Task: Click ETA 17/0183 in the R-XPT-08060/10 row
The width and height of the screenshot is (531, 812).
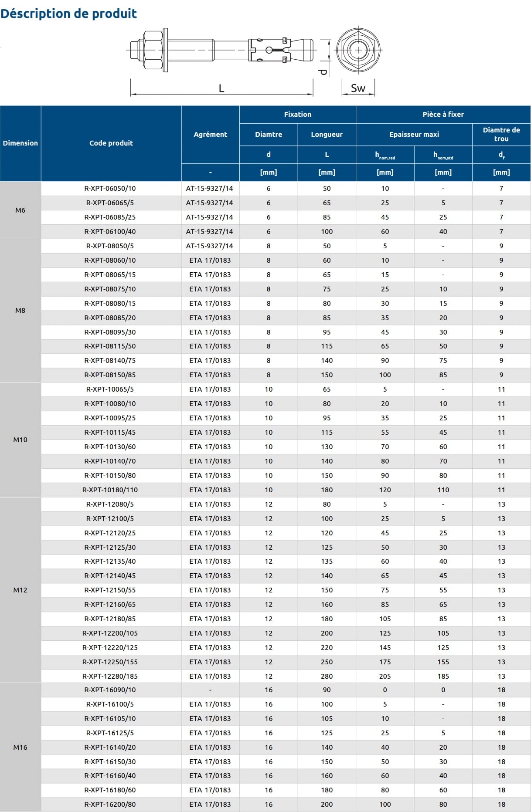Action: (210, 260)
